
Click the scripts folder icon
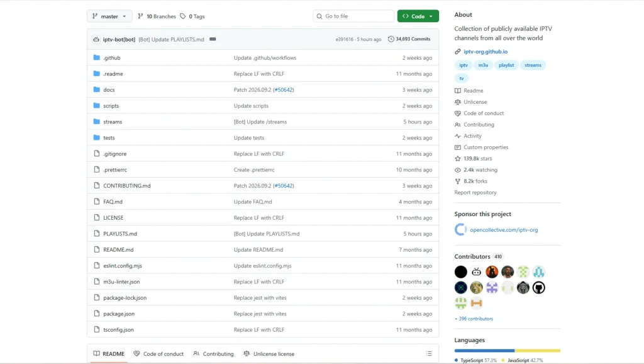(96, 106)
